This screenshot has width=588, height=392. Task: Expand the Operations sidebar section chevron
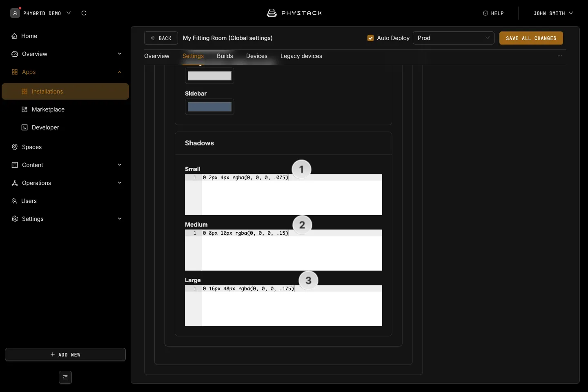click(120, 183)
